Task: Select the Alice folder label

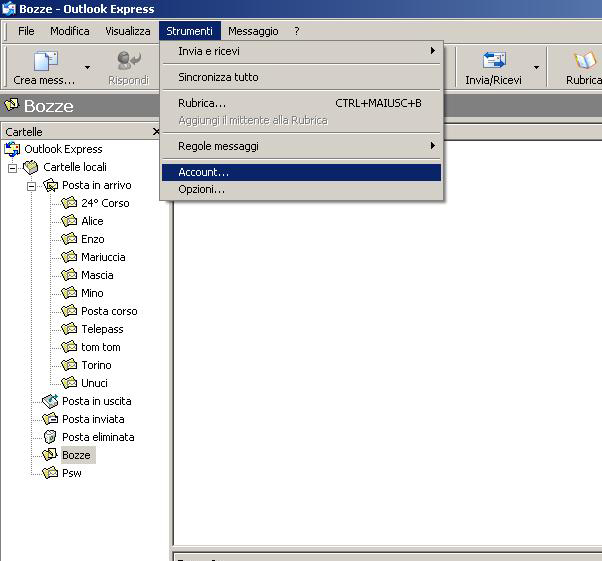Action: tap(92, 221)
